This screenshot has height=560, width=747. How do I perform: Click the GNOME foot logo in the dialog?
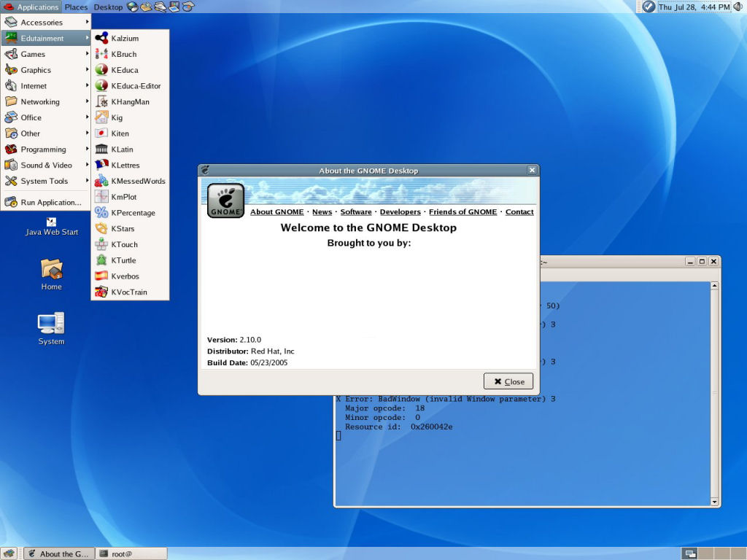[x=224, y=199]
